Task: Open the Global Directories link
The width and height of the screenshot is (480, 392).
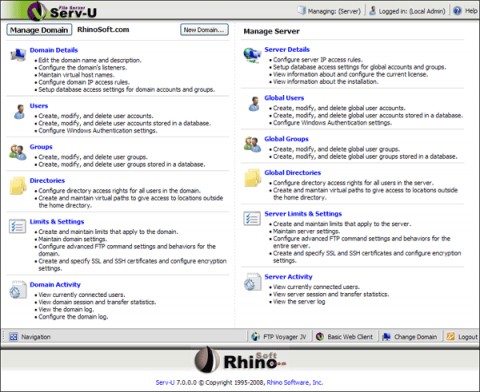Action: [x=292, y=173]
